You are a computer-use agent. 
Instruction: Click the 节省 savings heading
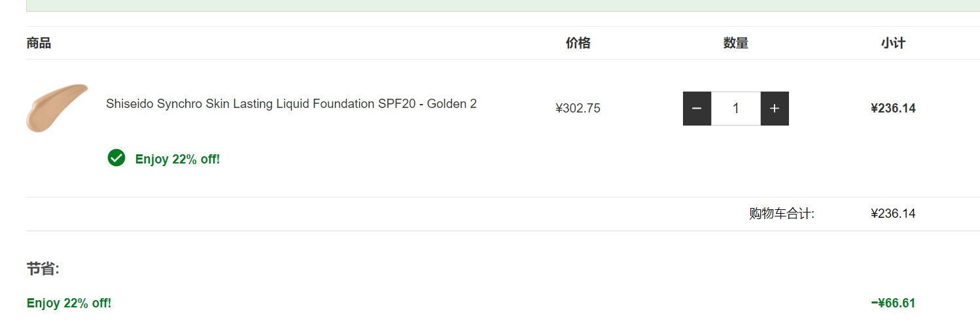[43, 269]
